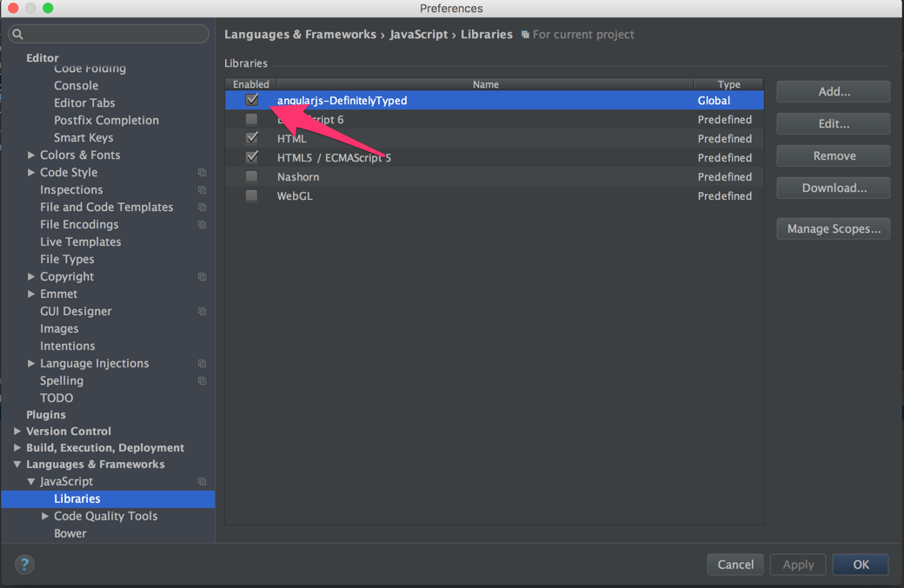Click the Edit... button
The image size is (904, 588).
(834, 123)
